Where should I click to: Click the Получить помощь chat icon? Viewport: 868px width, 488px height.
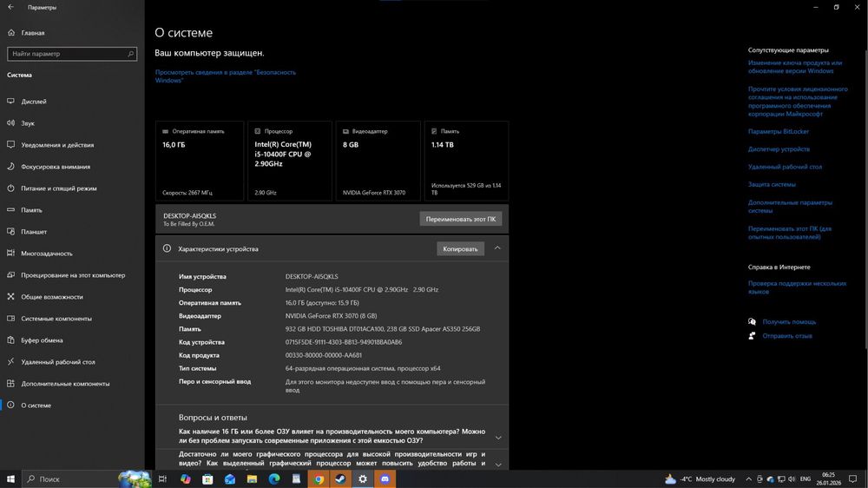point(752,322)
